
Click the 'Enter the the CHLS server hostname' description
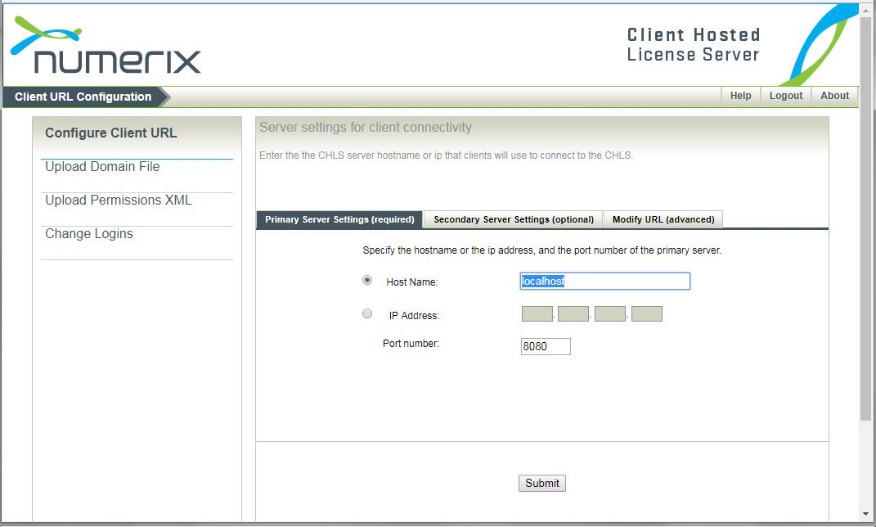click(446, 155)
